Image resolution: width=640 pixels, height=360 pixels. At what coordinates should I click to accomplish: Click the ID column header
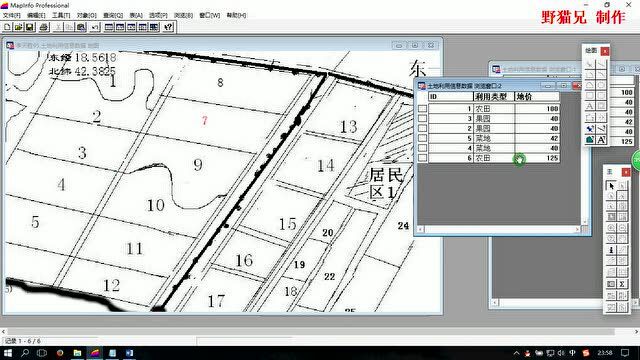click(x=450, y=97)
